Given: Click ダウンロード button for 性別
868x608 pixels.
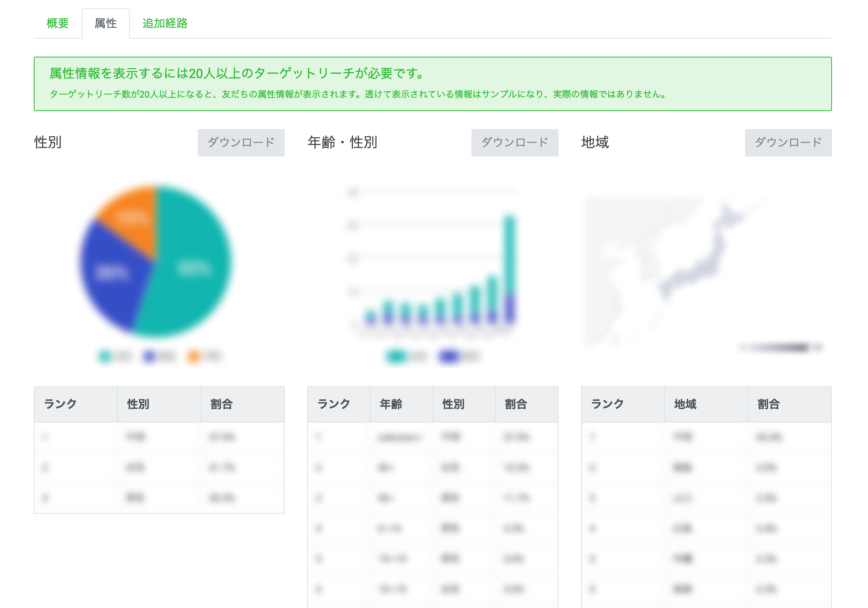Looking at the screenshot, I should pos(241,143).
